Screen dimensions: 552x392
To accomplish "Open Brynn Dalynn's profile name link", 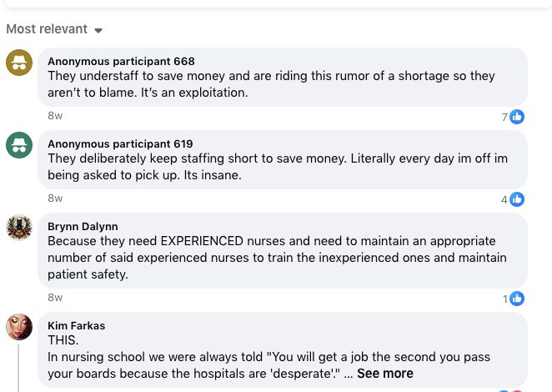I will pos(83,226).
